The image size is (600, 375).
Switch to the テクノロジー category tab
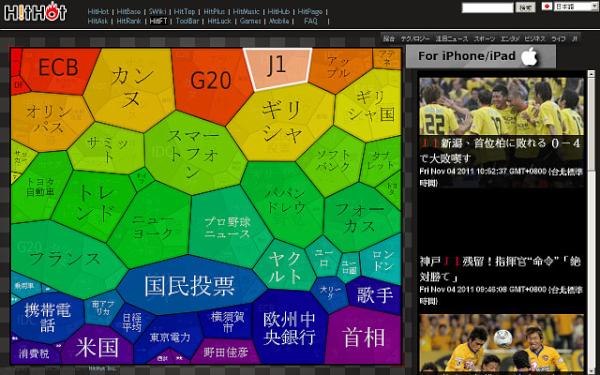tap(415, 39)
